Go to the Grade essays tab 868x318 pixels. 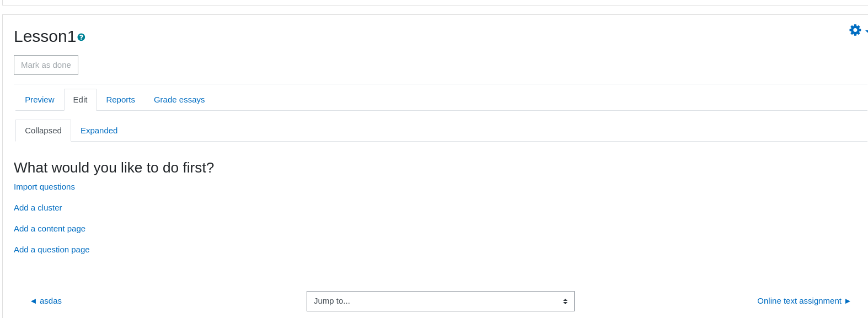point(179,100)
